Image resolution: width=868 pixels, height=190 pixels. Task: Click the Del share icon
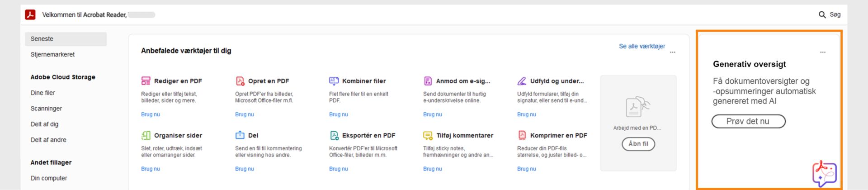(240, 135)
